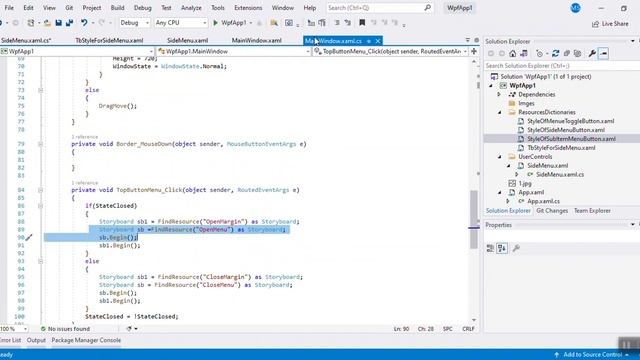Click the Live Share button
The height and width of the screenshot is (360, 640).
tap(610, 24)
